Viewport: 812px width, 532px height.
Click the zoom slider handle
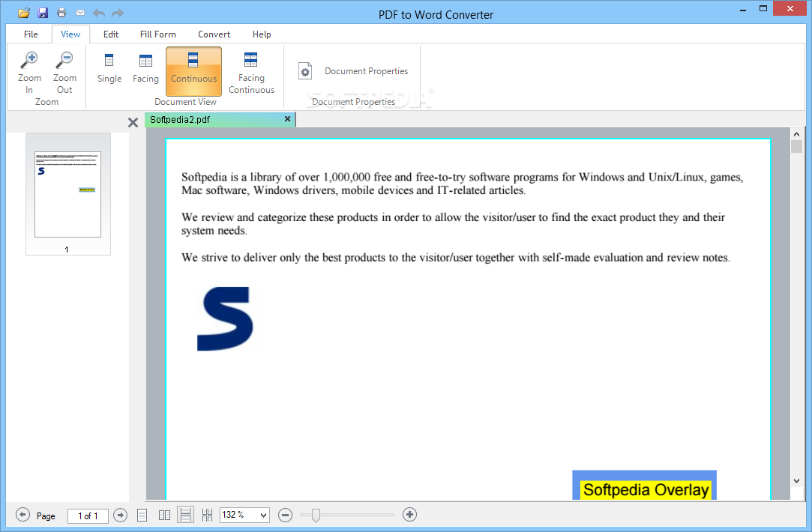316,515
